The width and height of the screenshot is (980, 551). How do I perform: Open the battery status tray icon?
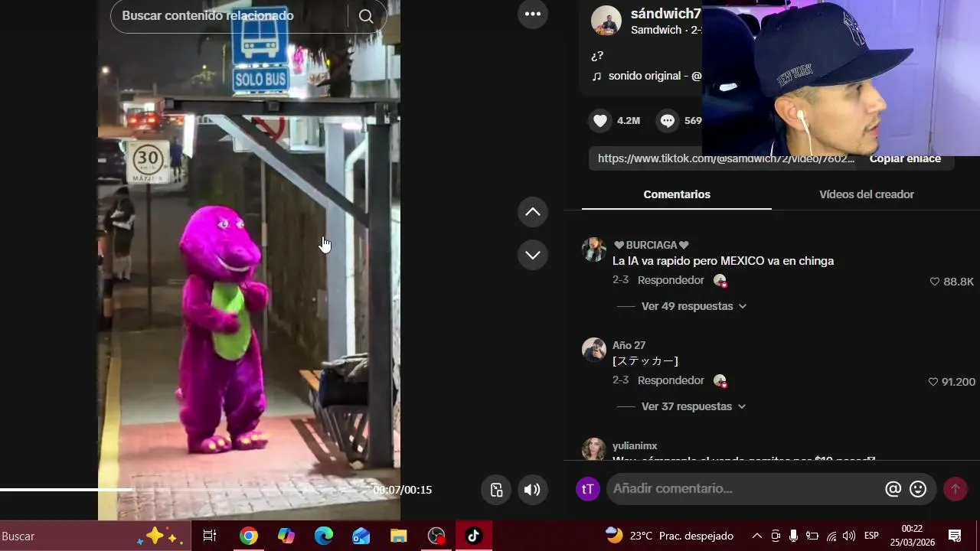(812, 536)
